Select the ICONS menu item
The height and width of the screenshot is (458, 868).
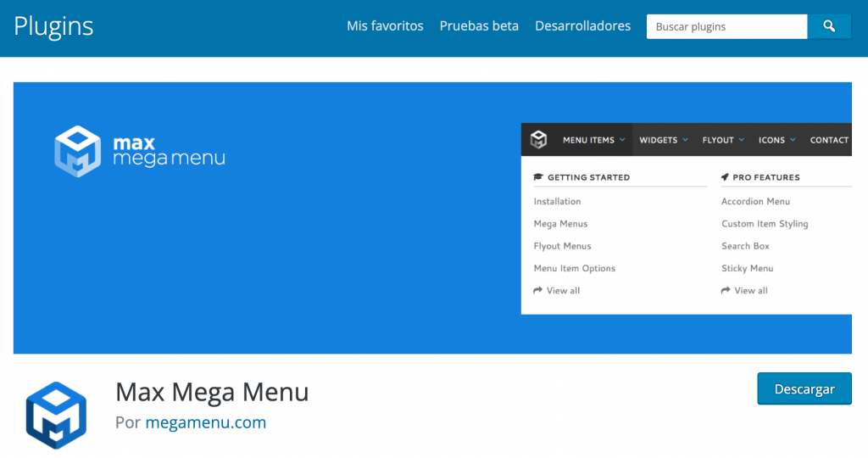click(771, 140)
